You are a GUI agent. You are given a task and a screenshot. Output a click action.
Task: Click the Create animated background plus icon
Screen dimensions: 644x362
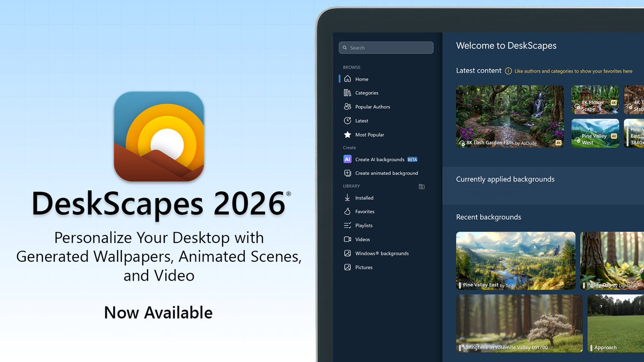coord(347,173)
